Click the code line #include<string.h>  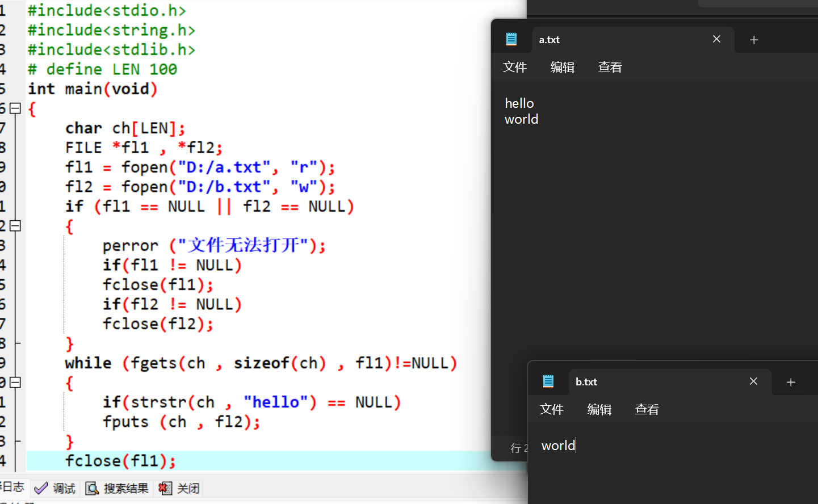(111, 30)
